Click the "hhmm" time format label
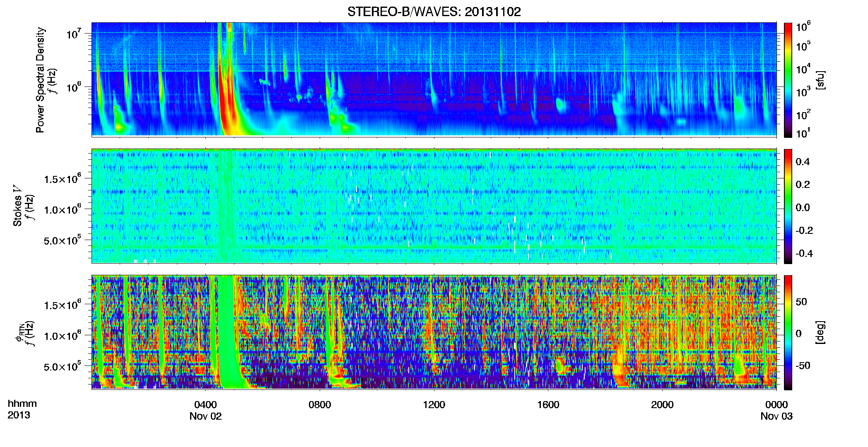 [22, 404]
